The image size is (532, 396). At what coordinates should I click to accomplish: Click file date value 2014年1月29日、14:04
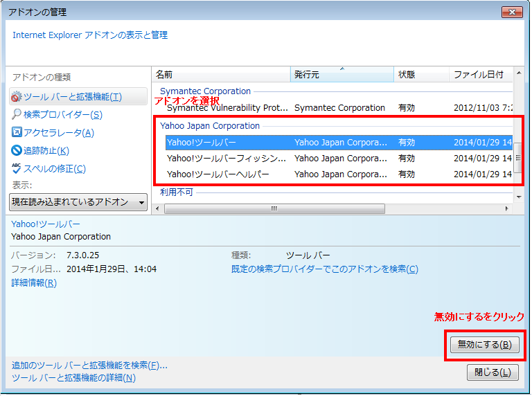click(112, 269)
